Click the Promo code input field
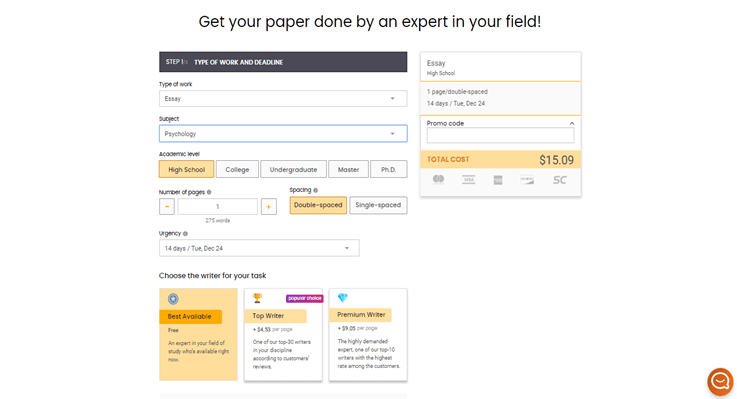 click(x=500, y=135)
